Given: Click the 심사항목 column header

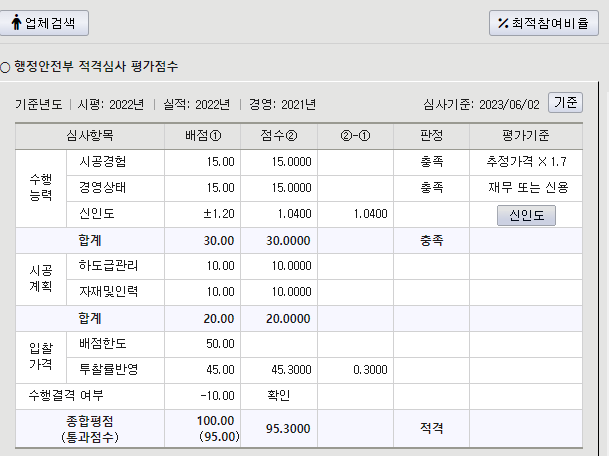Looking at the screenshot, I should point(90,136).
